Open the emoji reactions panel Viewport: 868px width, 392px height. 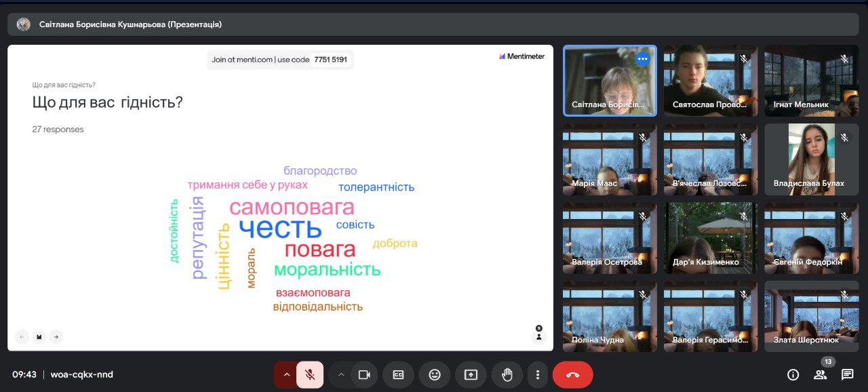[435, 374]
